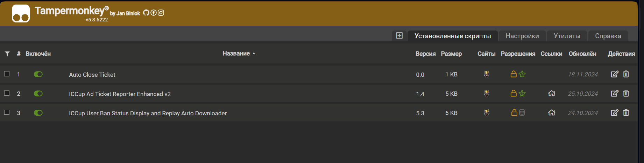
Task: Switch to the Настройки tab
Action: pos(522,36)
